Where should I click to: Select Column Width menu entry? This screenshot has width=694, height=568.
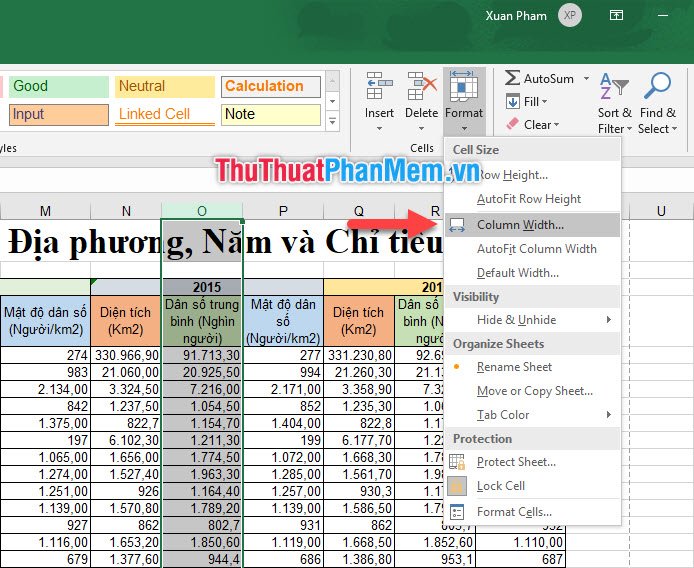click(x=532, y=225)
